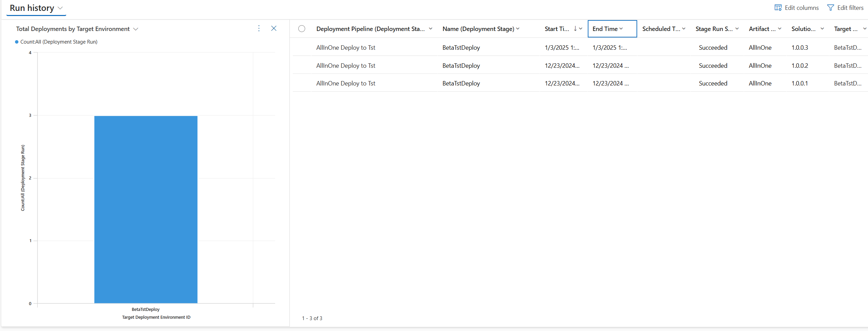Click Succeeded status in 1.0.0.3 row
This screenshot has height=331, width=868.
[x=713, y=48]
